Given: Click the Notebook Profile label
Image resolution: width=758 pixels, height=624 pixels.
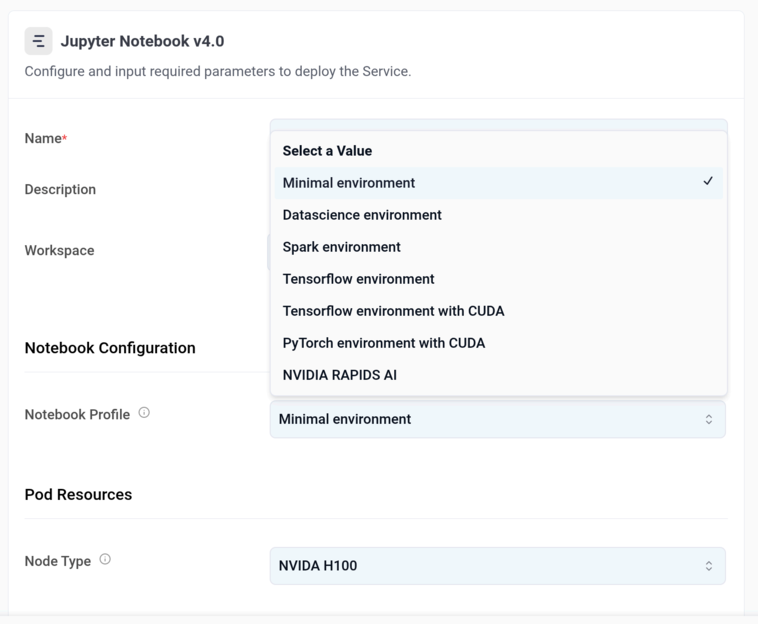Looking at the screenshot, I should (x=77, y=415).
